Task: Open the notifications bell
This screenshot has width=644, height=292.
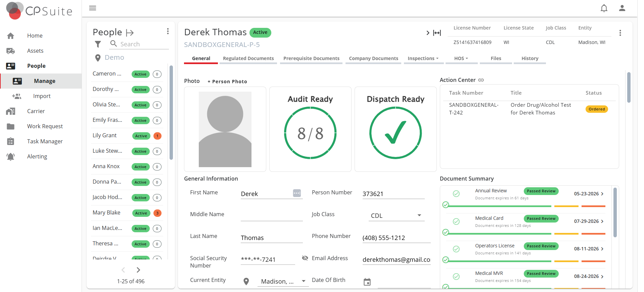Action: pyautogui.click(x=604, y=8)
